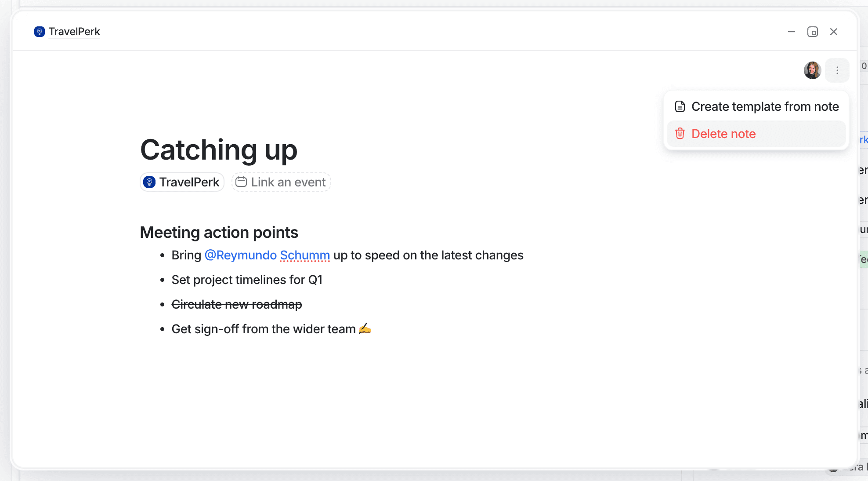Edit the Catching up note title
Image resolution: width=868 pixels, height=481 pixels.
[219, 150]
